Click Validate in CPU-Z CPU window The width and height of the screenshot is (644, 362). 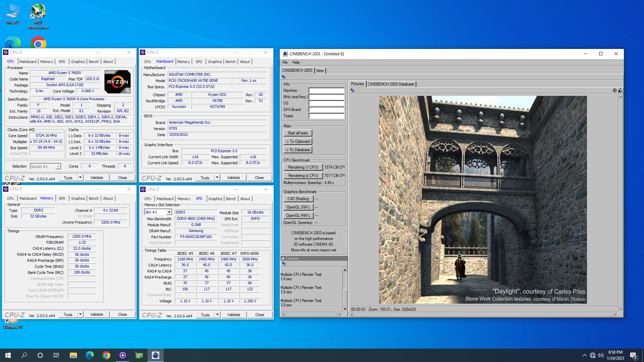pyautogui.click(x=97, y=178)
